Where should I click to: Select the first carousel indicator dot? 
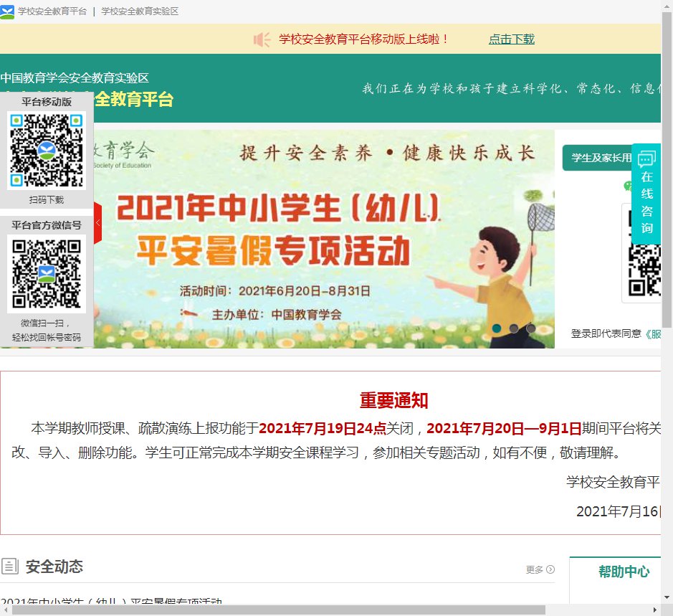497,328
